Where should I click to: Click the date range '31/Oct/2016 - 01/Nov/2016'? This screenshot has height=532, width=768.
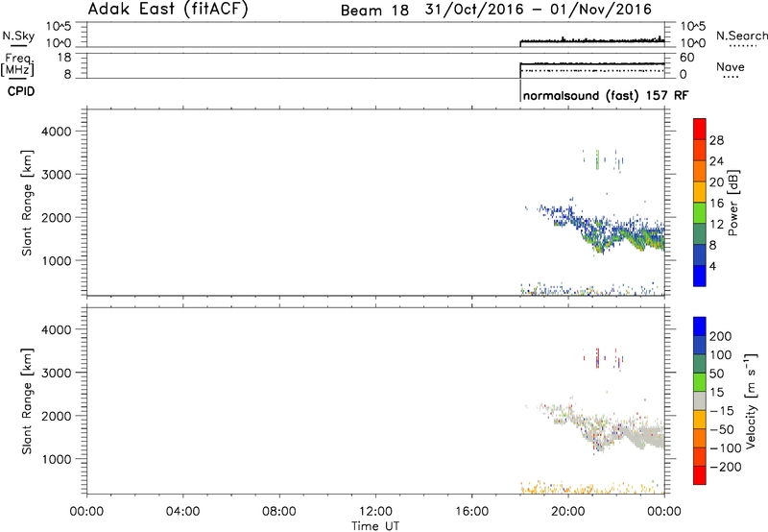[x=539, y=10]
